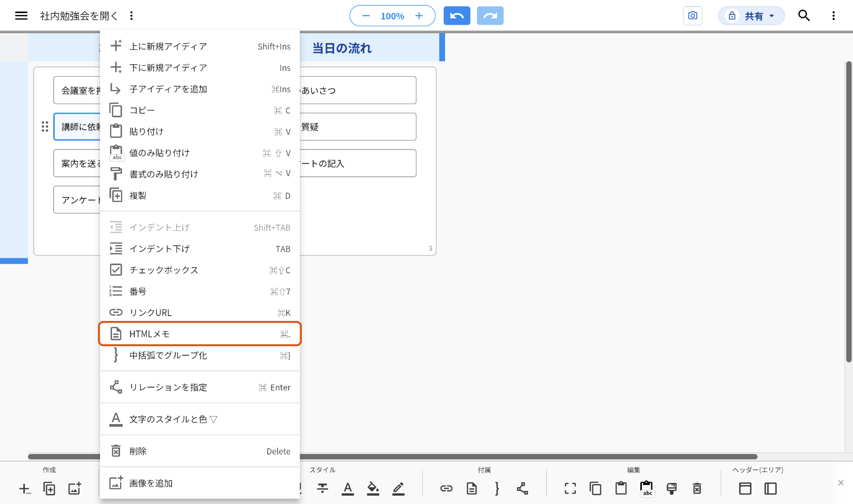Click the copy icon in 編集 toolbar
Screen dimensions: 853x504
click(x=596, y=489)
